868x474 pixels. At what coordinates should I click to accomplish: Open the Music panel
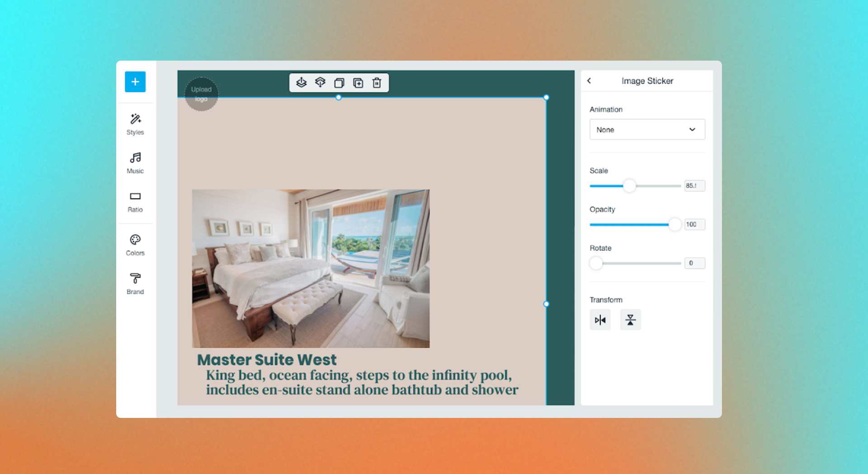(135, 163)
